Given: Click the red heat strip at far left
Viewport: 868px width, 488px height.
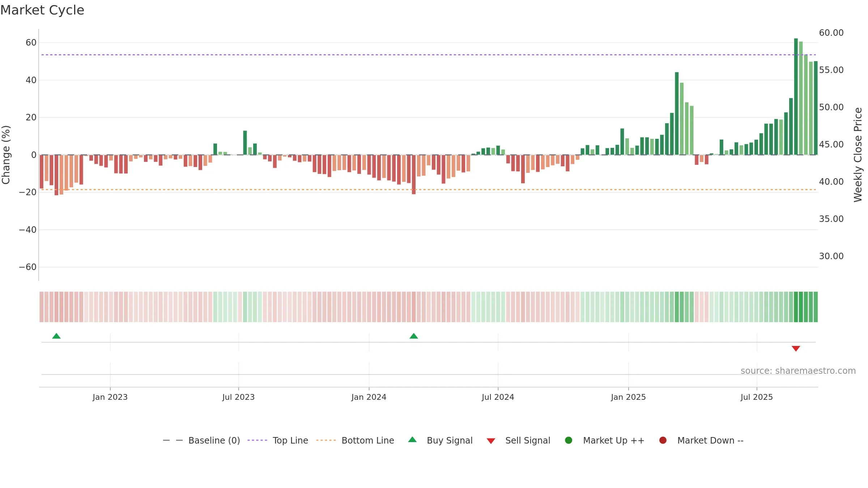Looking at the screenshot, I should [42, 307].
